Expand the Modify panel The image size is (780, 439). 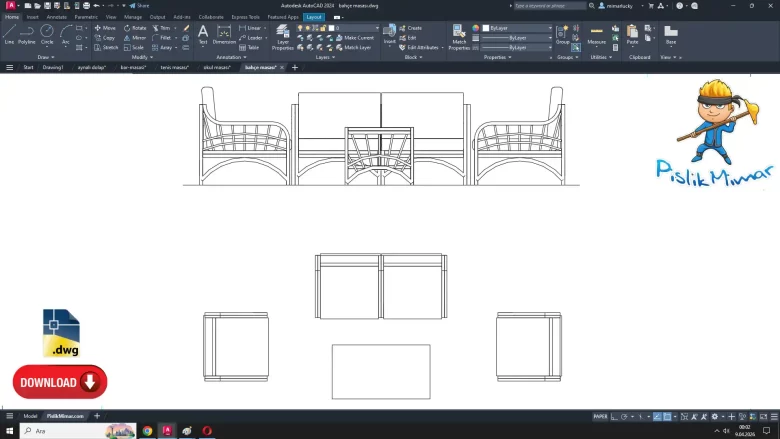click(142, 57)
